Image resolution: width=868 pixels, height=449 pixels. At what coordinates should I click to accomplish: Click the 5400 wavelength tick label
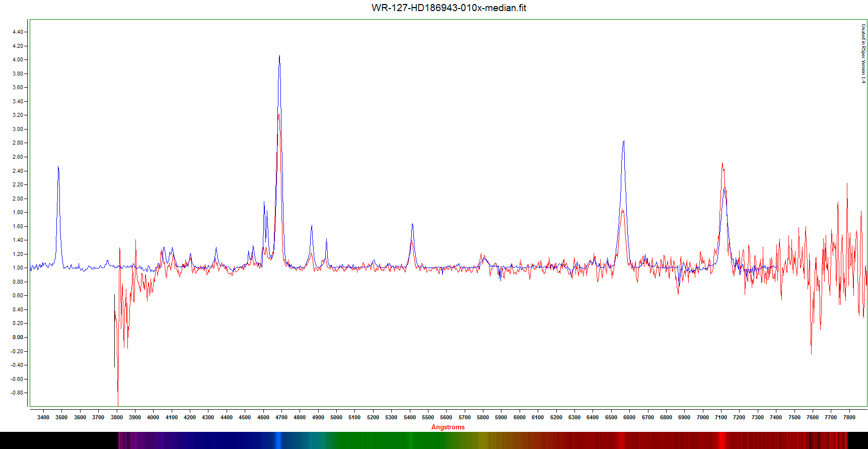click(x=410, y=417)
